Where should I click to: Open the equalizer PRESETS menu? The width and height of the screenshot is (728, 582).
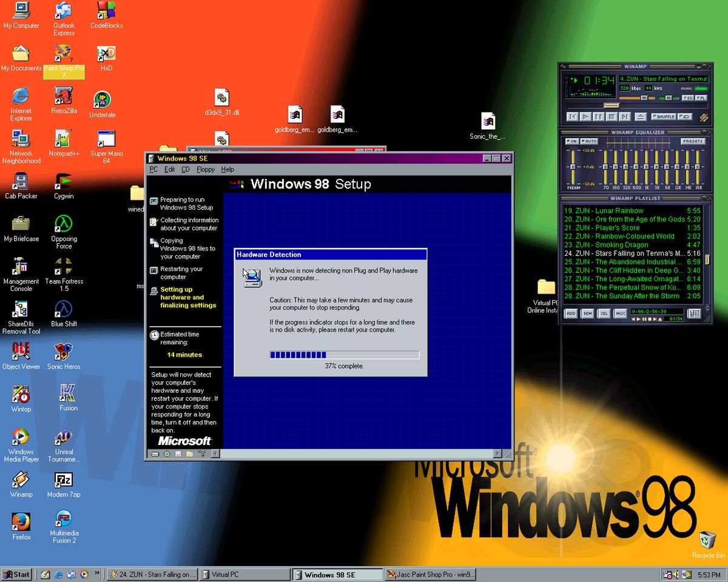coord(692,141)
